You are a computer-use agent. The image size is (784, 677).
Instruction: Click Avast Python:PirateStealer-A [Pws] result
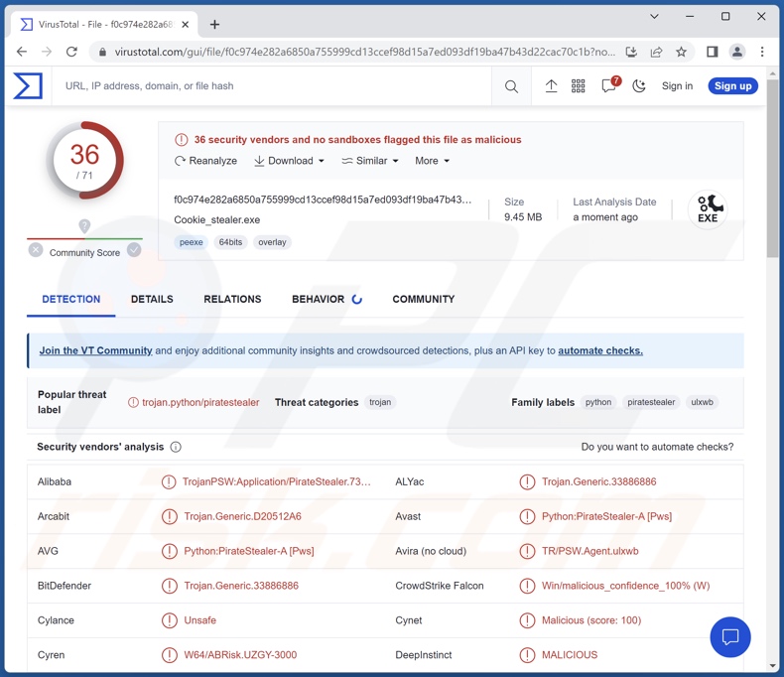coord(606,516)
